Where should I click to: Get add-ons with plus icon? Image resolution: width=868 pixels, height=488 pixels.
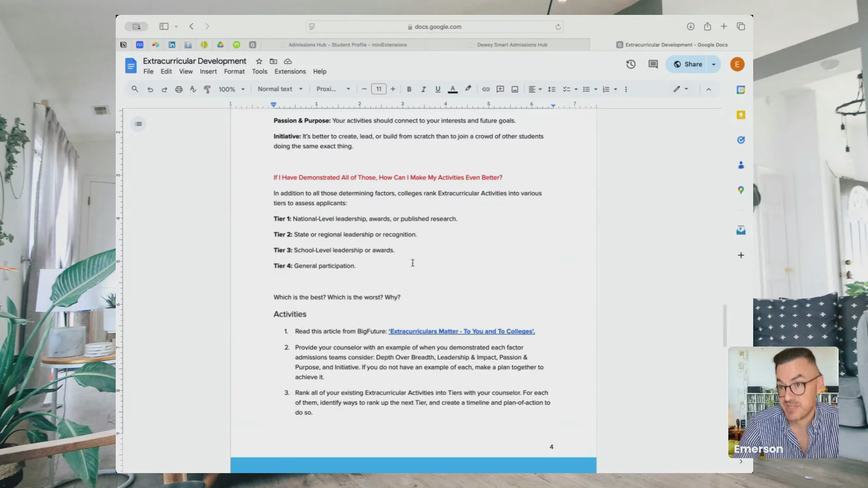(x=741, y=255)
